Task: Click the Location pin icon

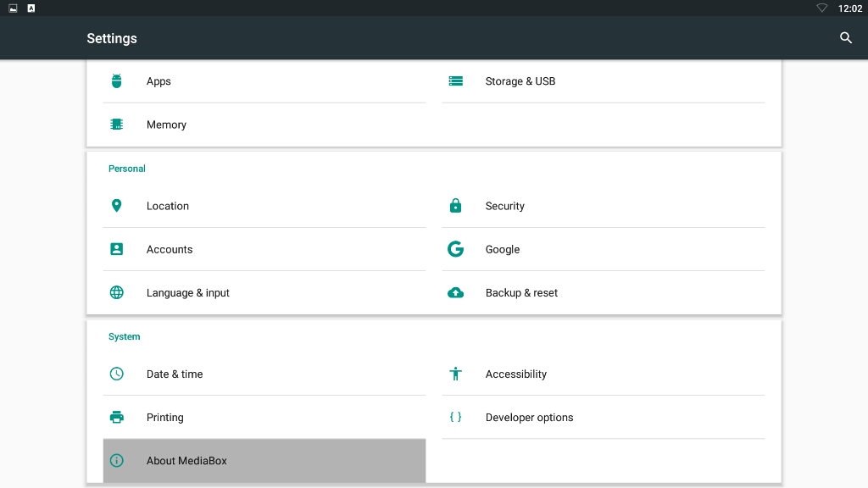Action: pos(117,206)
